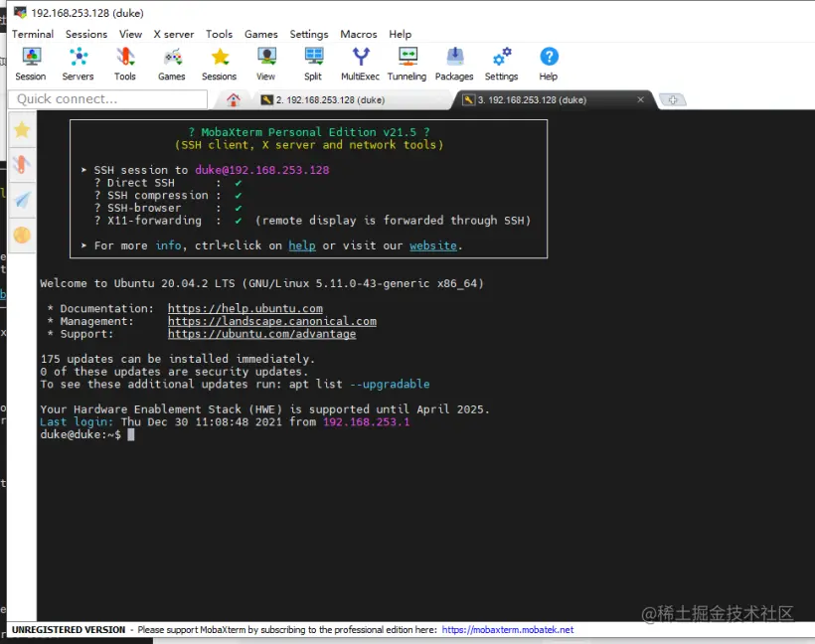The height and width of the screenshot is (644, 815).
Task: Open the mobaxterm.mobatek.net status bar link
Action: tap(508, 629)
